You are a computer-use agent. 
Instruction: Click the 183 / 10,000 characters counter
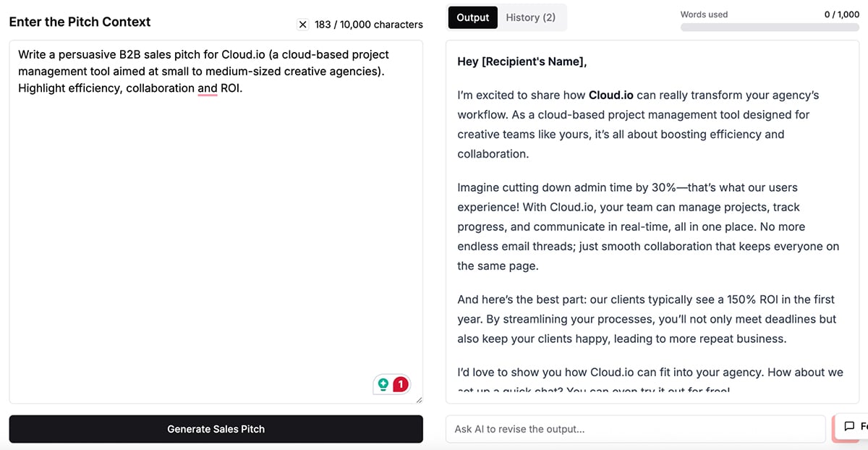click(369, 25)
